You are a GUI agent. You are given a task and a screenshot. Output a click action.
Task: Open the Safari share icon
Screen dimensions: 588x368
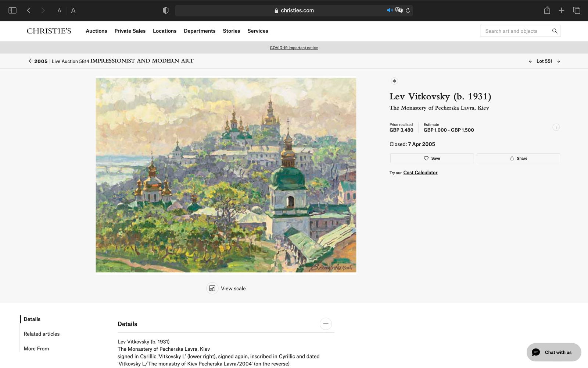pos(547,10)
